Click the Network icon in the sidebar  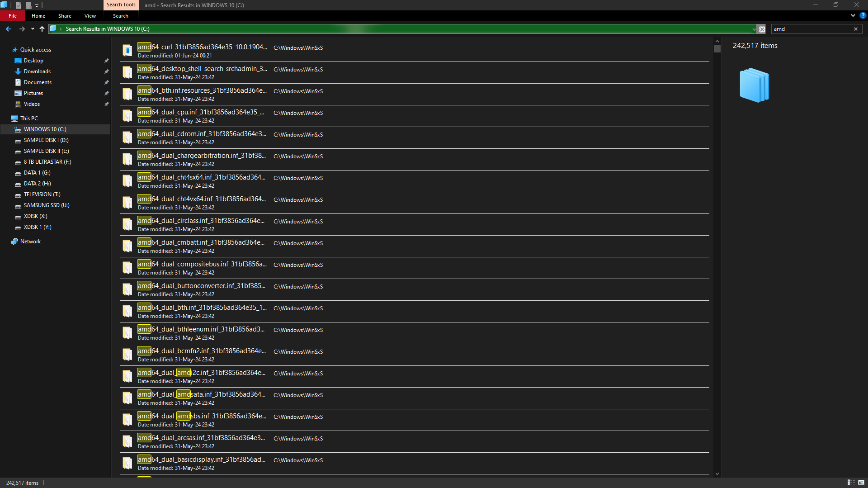[14, 242]
